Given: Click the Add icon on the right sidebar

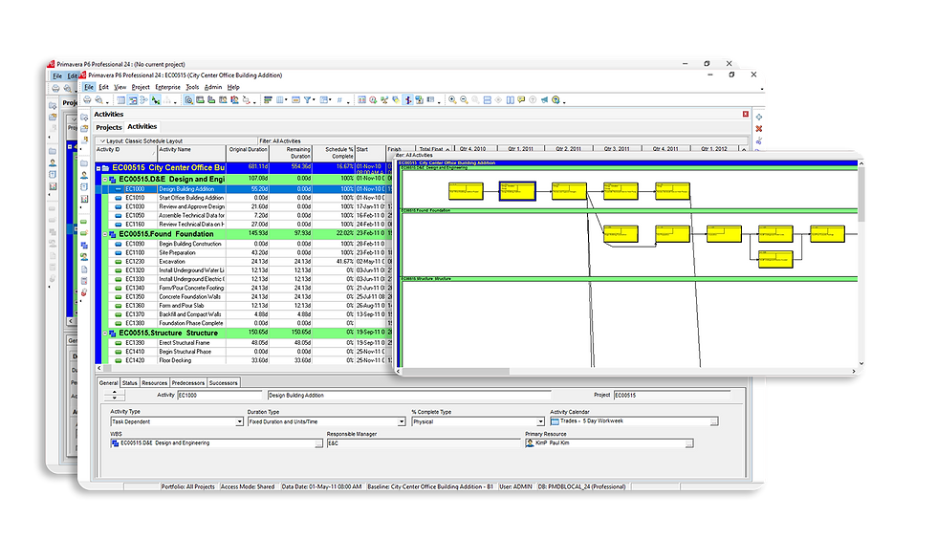Looking at the screenshot, I should coord(759,117).
